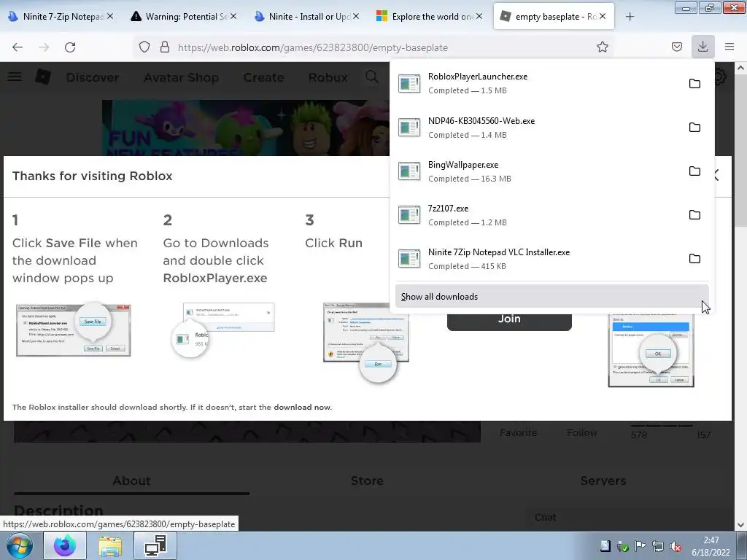Screen dimensions: 747x560
Task: Click the download now link
Action: [x=303, y=407]
